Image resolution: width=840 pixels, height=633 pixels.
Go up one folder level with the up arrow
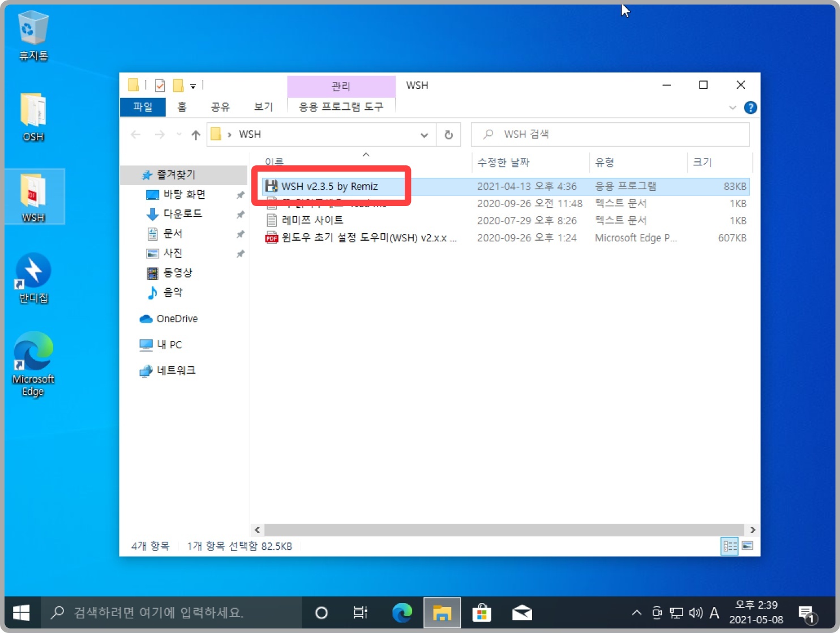[x=195, y=134]
